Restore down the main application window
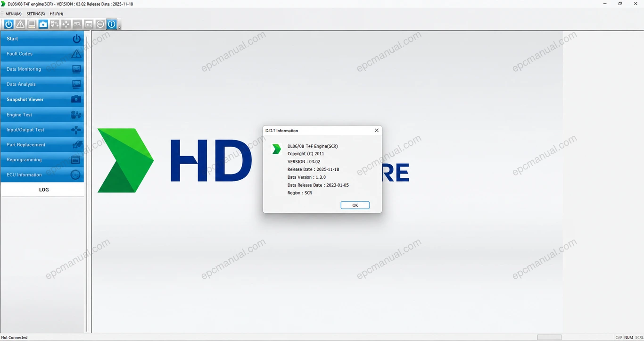The image size is (644, 341). coord(620,4)
